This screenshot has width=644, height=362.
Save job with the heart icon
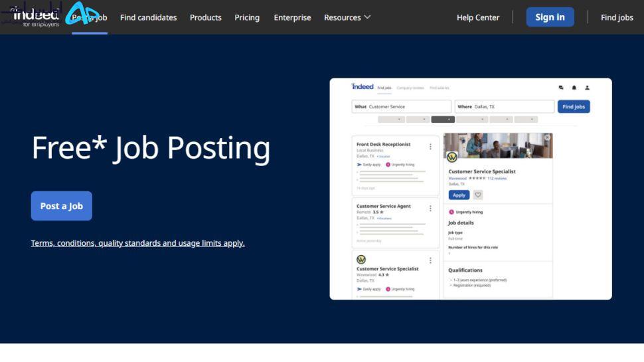478,195
